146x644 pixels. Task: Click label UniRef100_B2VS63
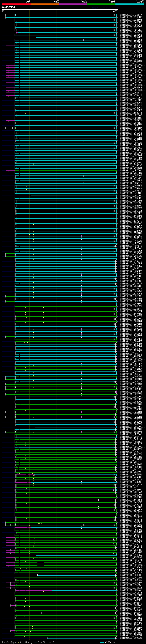pyautogui.click(x=131, y=253)
